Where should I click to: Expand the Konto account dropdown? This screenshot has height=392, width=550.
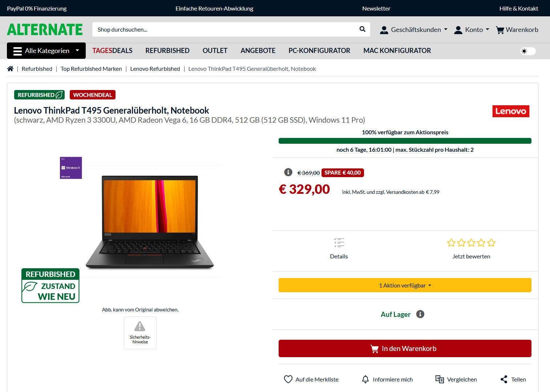(x=472, y=30)
